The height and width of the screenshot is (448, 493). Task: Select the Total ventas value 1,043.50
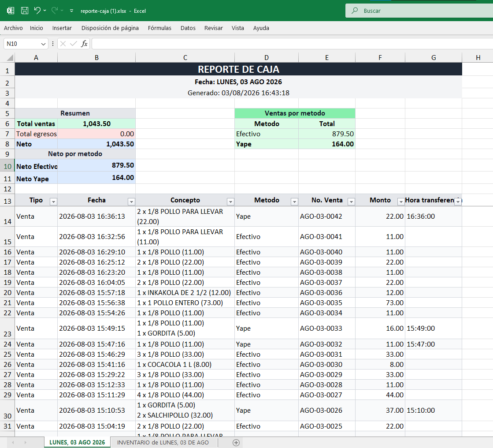pyautogui.click(x=96, y=123)
